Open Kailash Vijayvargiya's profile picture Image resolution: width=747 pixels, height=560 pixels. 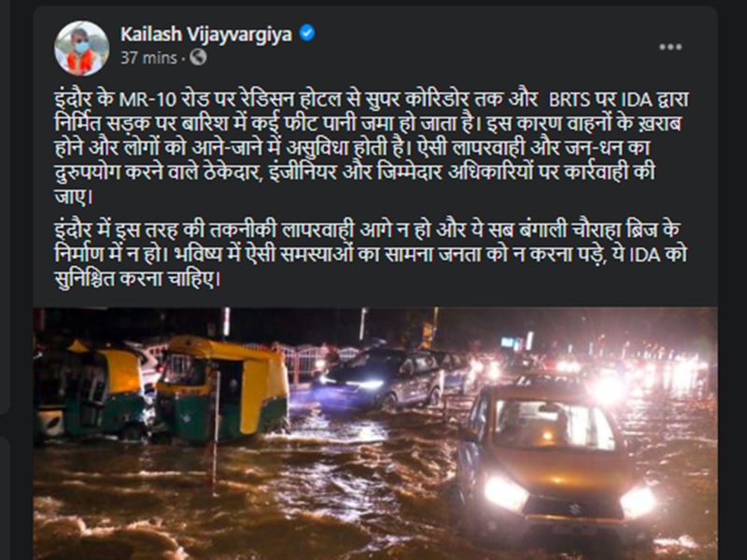click(x=81, y=49)
